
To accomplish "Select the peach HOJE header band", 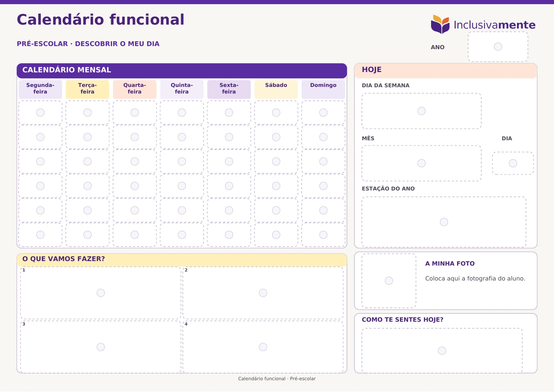I will tap(446, 71).
